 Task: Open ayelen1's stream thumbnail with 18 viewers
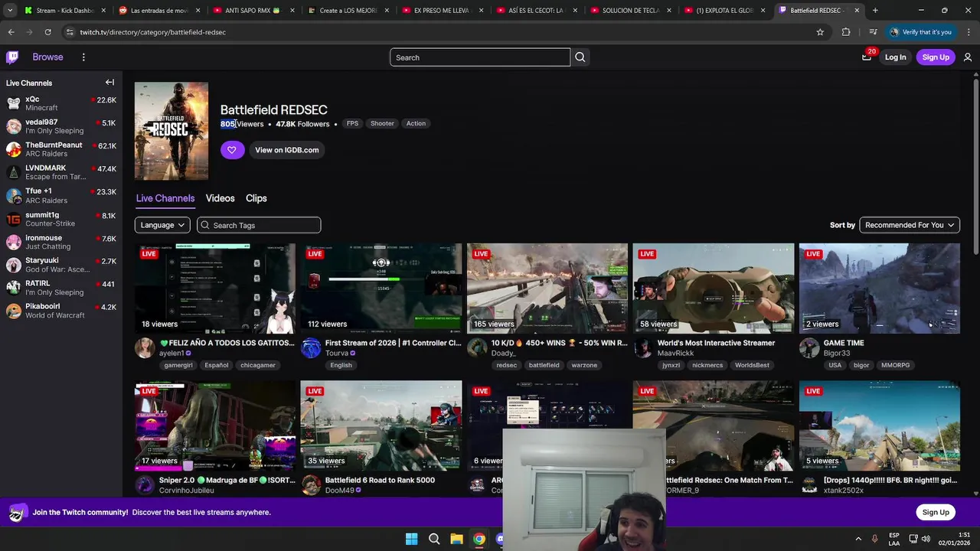pos(215,289)
